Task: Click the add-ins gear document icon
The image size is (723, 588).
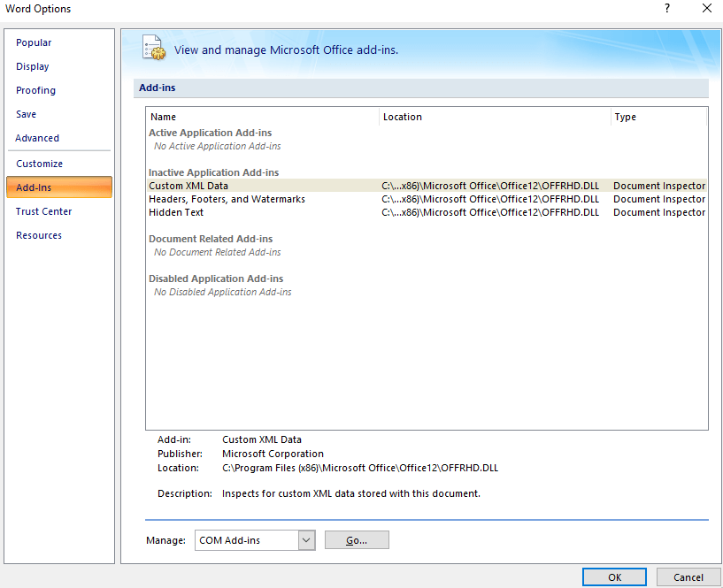Action: pyautogui.click(x=154, y=49)
